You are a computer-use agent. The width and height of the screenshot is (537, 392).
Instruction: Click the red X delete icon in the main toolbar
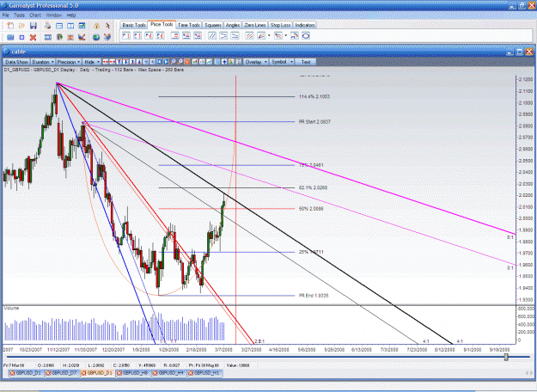tap(33, 37)
